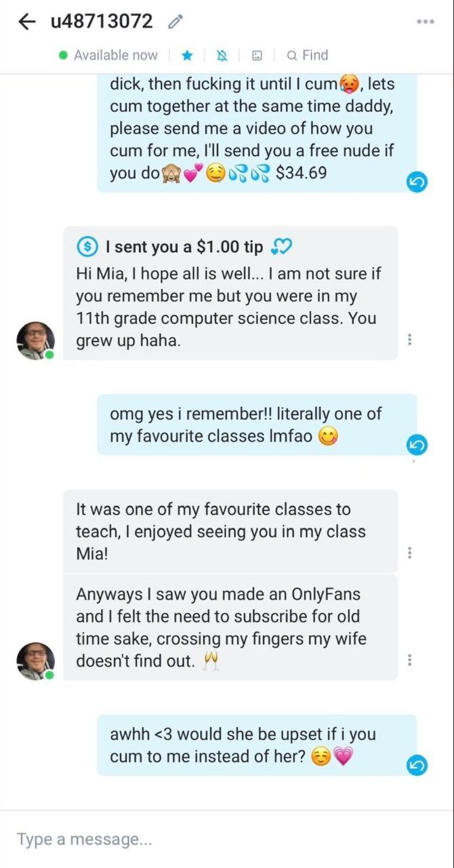Open options dots for 'Anyways I saw you' message
454x868 pixels.
pyautogui.click(x=410, y=660)
